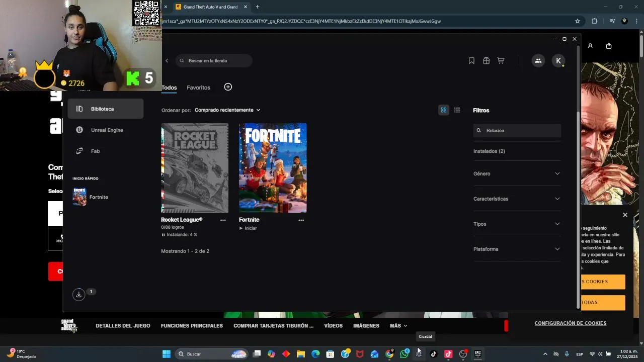
Task: Open DETALLES DEL JUEGO on the GTA page
Action: (x=123, y=326)
